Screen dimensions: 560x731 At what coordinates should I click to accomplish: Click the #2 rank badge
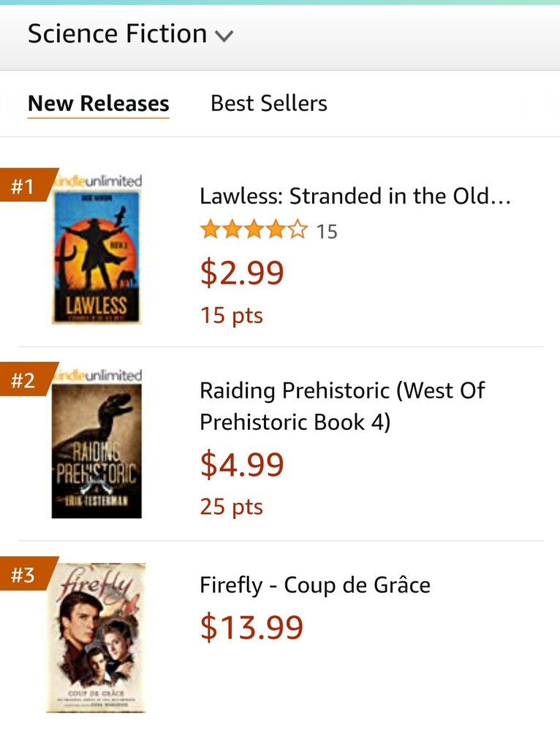coord(24,380)
